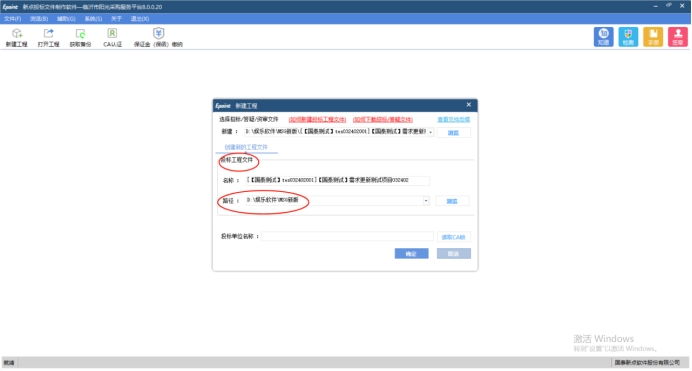This screenshot has width=692, height=371.
Task: Click the light-blue 检测 detection tile
Action: coord(628,37)
